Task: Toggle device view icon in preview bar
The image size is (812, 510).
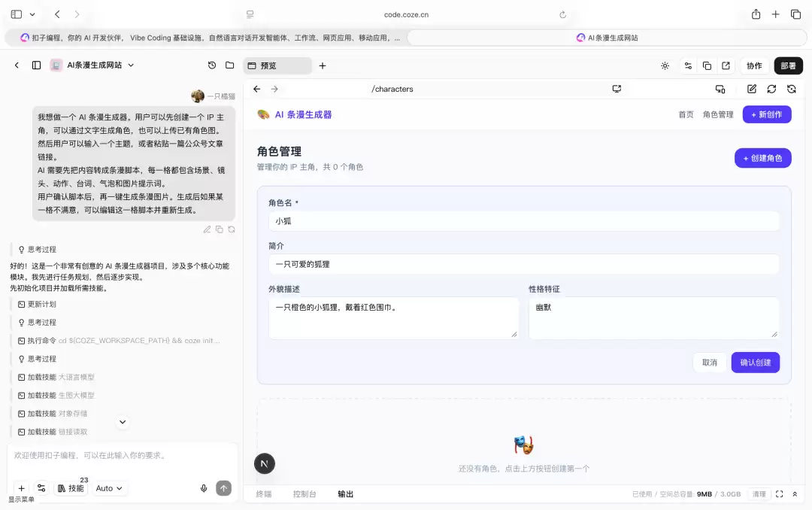Action: point(720,90)
